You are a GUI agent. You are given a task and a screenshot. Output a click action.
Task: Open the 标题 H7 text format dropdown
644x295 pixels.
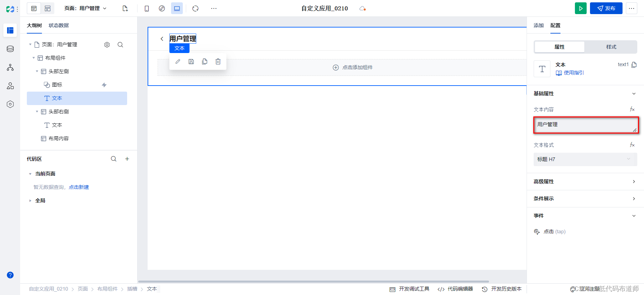tap(585, 159)
